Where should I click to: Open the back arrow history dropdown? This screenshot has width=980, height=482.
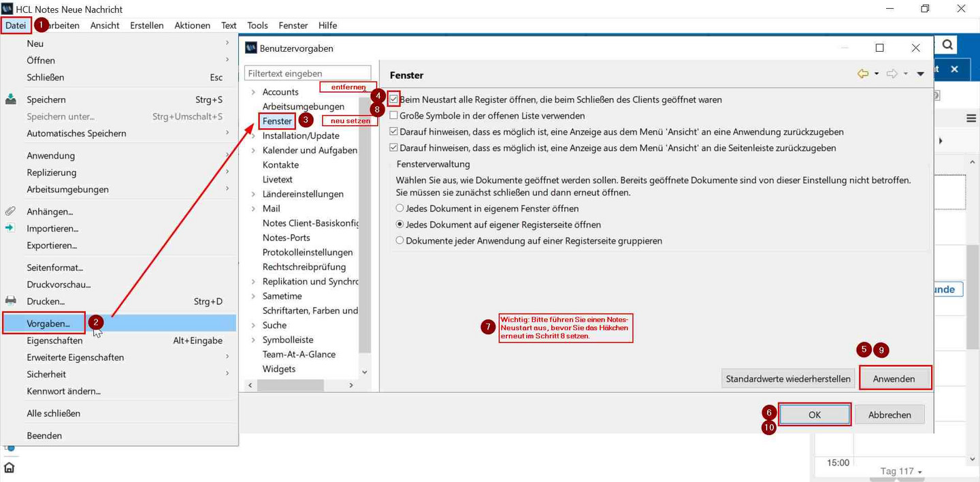click(877, 74)
